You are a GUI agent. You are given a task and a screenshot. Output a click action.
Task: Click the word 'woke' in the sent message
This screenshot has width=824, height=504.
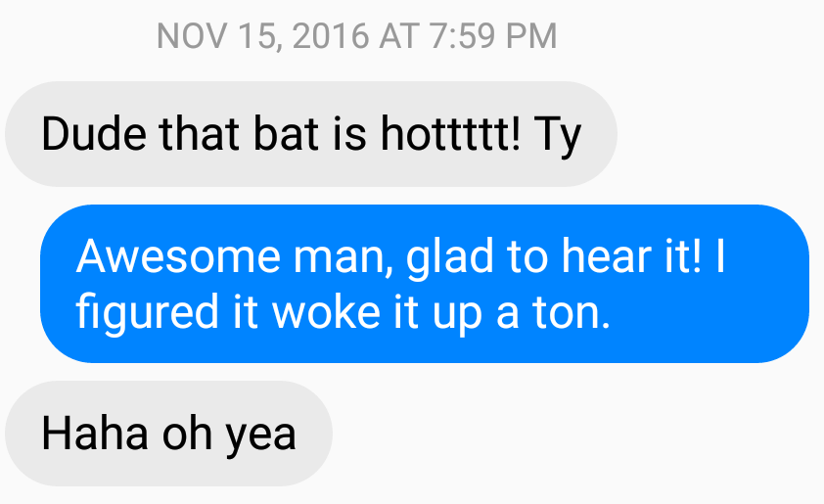coord(326,311)
